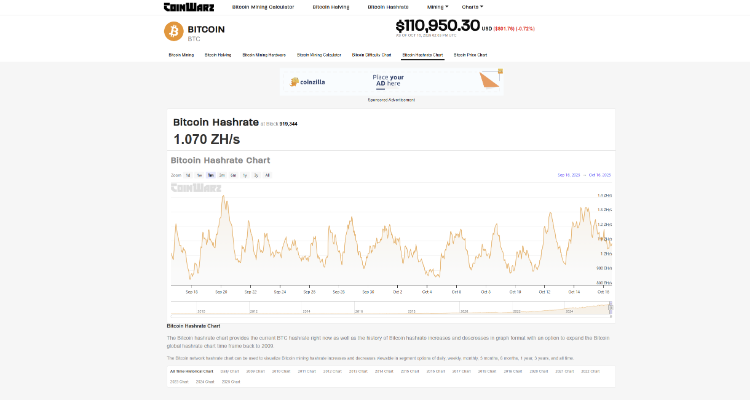Switch to the Bitcoin Difficulty Chart tab
The height and width of the screenshot is (400, 750).
coord(371,55)
